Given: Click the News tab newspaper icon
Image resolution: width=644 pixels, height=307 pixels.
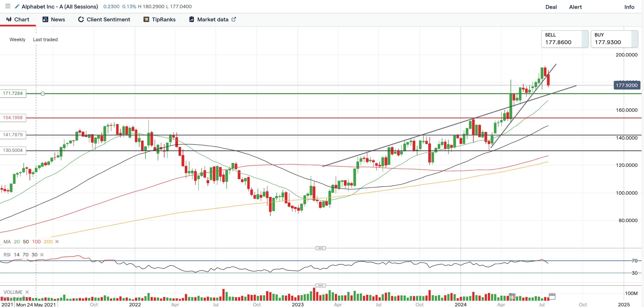Looking at the screenshot, I should (45, 19).
